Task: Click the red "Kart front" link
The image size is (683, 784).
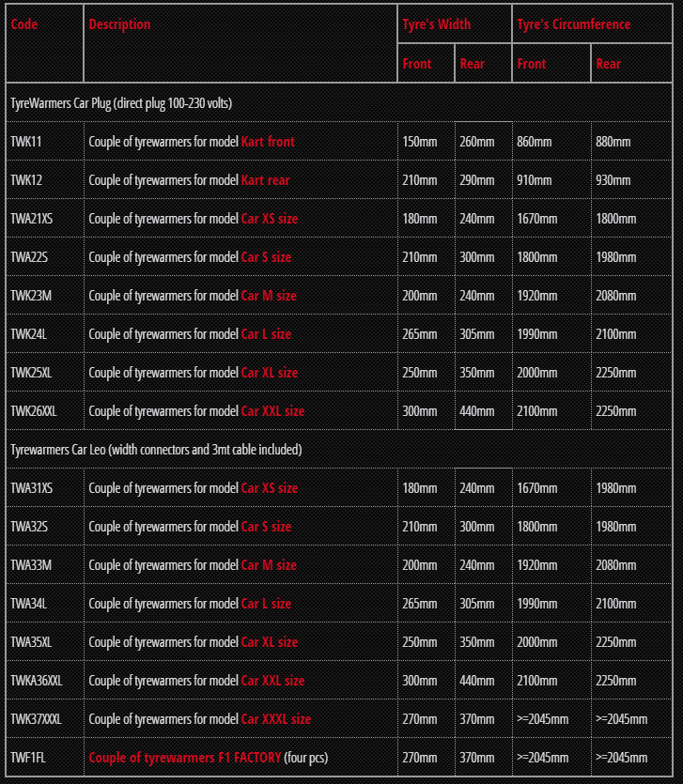Action: click(x=268, y=142)
